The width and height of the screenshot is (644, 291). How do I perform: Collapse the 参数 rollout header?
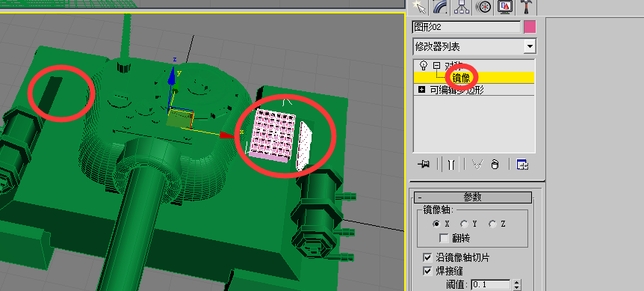tap(473, 197)
